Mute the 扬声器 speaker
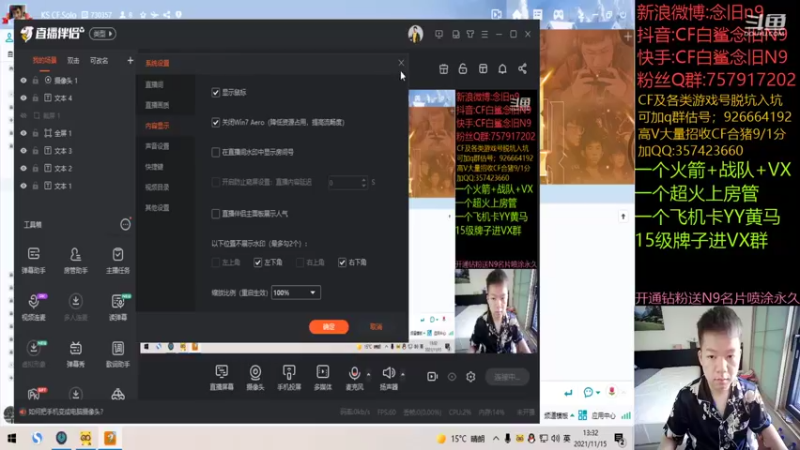Image resolution: width=800 pixels, height=450 pixels. click(388, 373)
